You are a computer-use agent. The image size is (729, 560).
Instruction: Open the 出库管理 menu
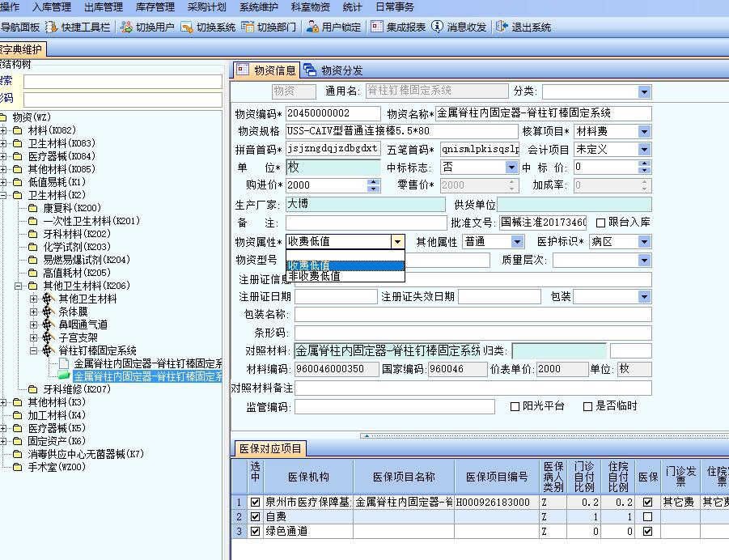pyautogui.click(x=104, y=7)
